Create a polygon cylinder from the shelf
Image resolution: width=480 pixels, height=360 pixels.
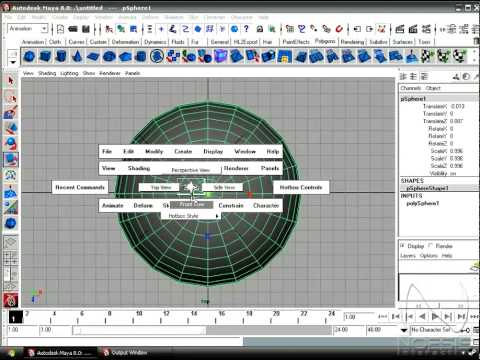coord(61,56)
